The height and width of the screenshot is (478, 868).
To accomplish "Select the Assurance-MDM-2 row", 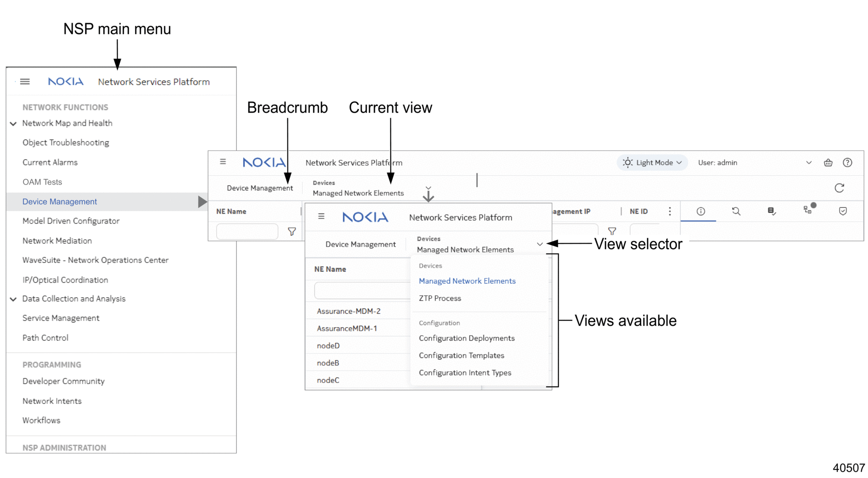I will point(349,311).
